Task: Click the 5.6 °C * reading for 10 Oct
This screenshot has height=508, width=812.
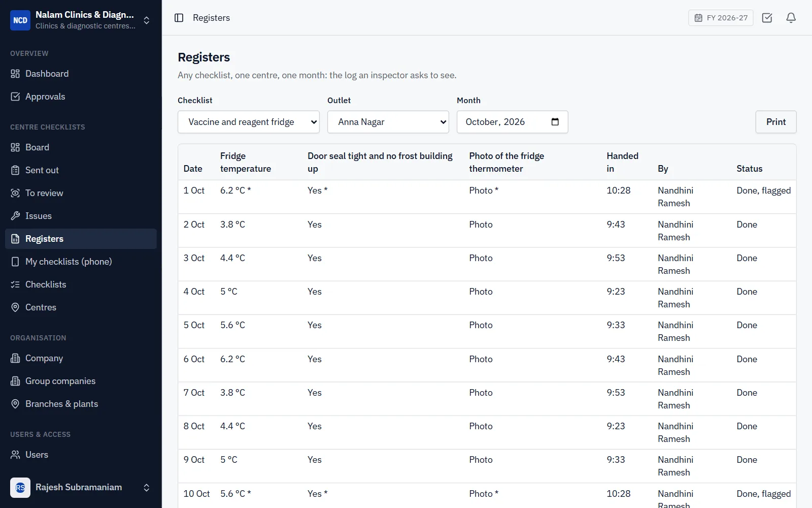Action: coord(235,494)
